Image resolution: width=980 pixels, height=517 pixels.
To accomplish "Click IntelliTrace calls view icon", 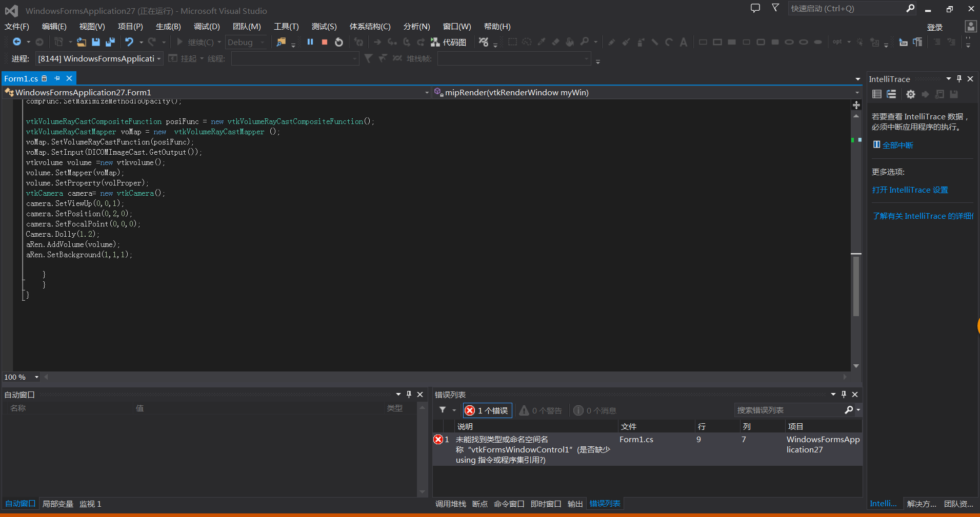I will click(x=892, y=94).
